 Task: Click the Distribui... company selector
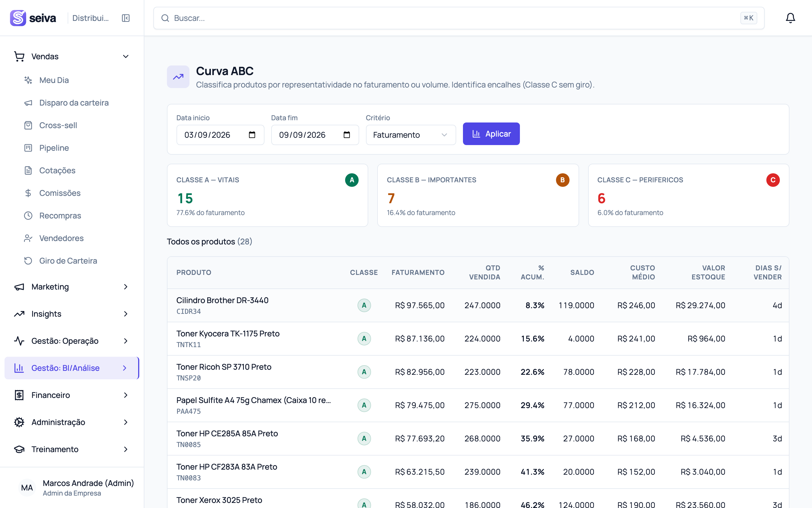tap(91, 18)
